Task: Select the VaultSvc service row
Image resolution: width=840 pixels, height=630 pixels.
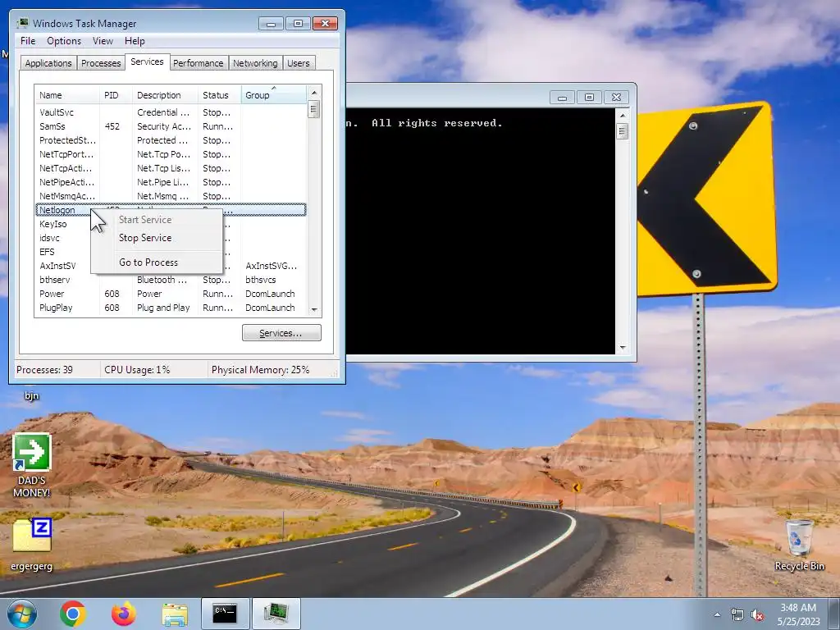Action: [171, 112]
